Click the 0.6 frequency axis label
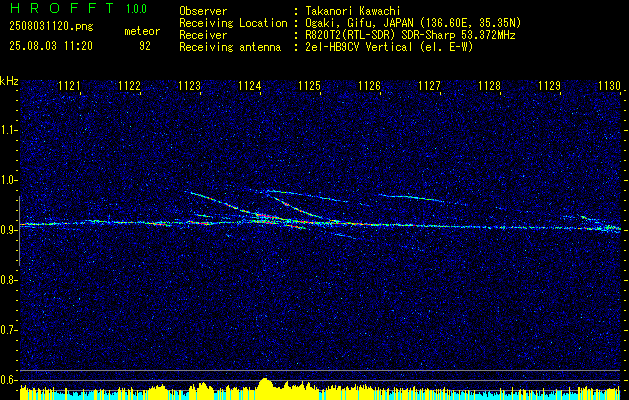Viewport: 629px width, 400px height. point(8,380)
